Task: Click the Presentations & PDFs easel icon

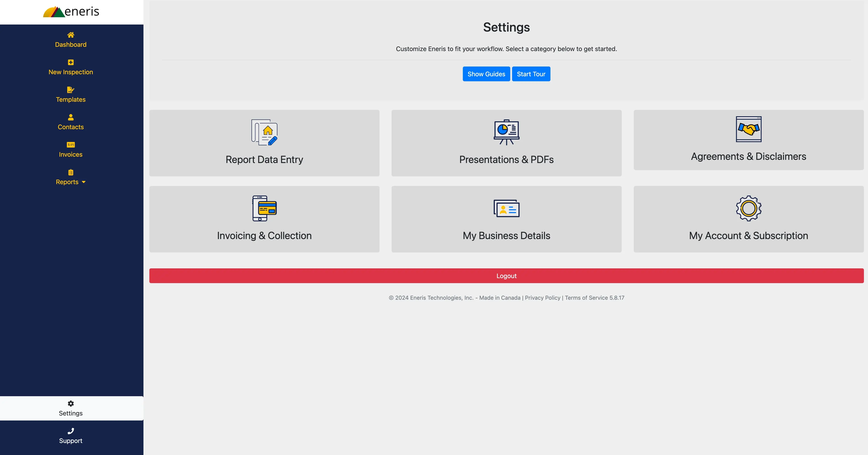Action: tap(506, 132)
